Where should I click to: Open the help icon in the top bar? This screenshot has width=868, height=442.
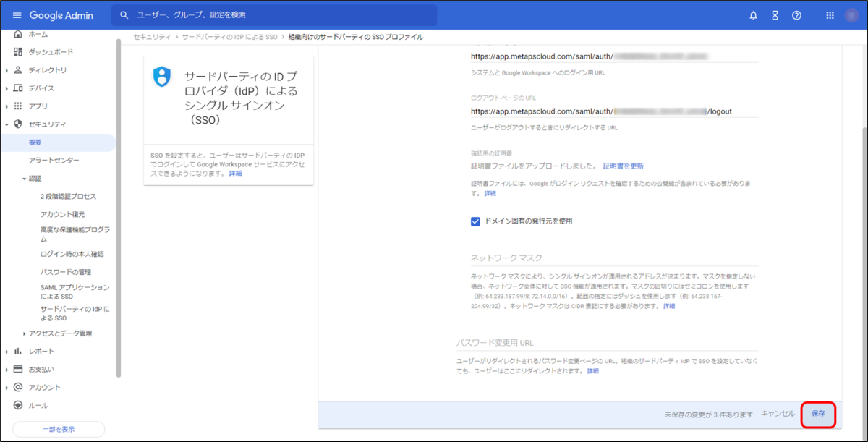click(797, 14)
